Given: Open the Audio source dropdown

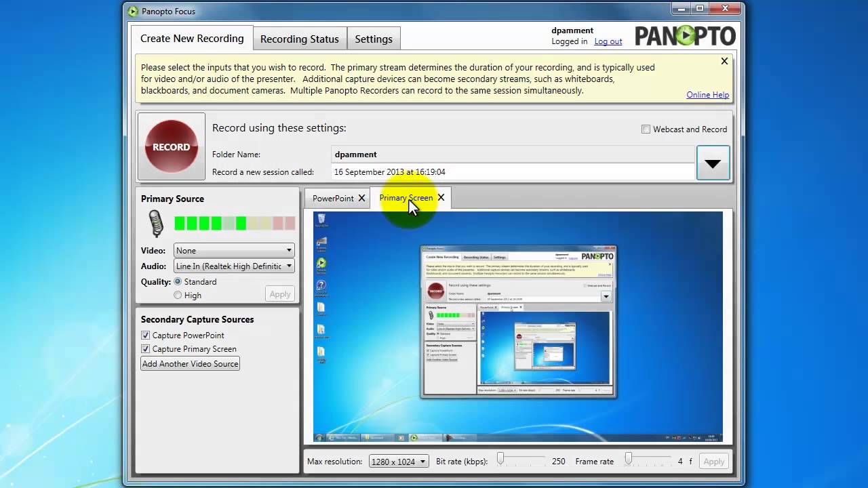Looking at the screenshot, I should [234, 266].
